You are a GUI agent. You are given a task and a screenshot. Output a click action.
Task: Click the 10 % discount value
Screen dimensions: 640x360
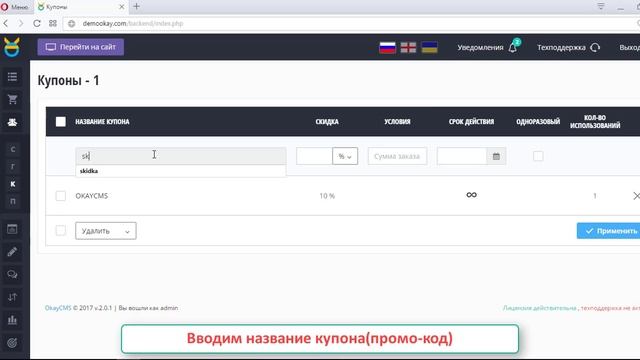tap(327, 196)
